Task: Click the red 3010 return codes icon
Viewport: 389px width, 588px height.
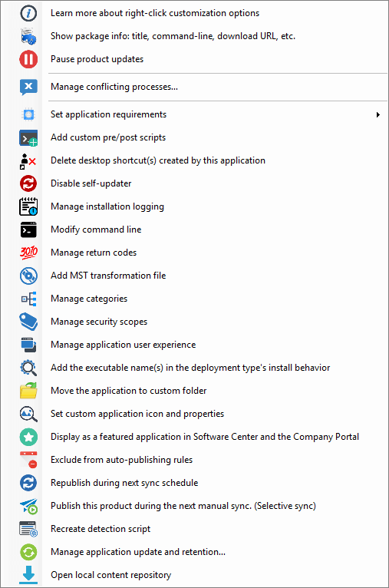Action: [x=28, y=253]
